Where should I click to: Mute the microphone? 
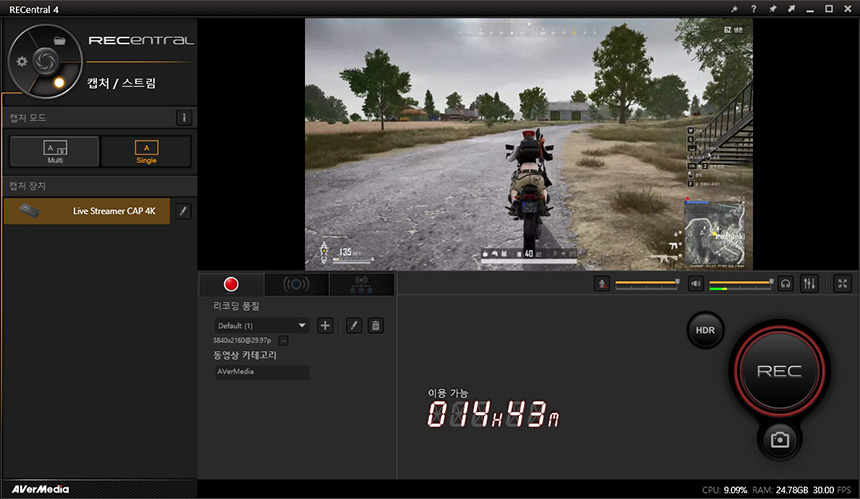tap(602, 283)
